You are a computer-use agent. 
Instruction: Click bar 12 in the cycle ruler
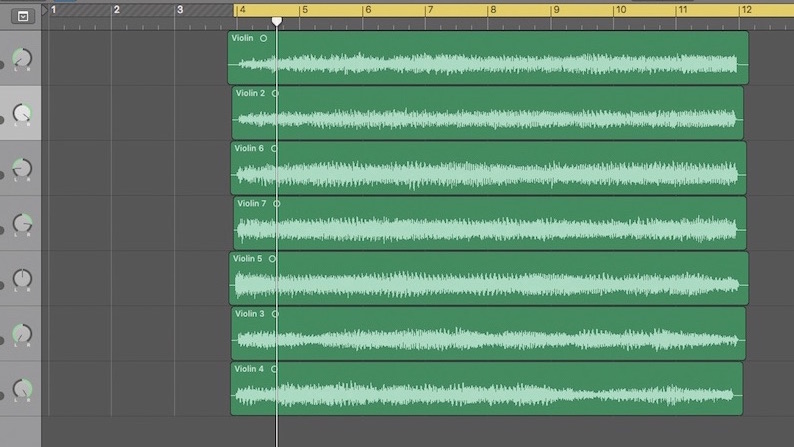746,10
